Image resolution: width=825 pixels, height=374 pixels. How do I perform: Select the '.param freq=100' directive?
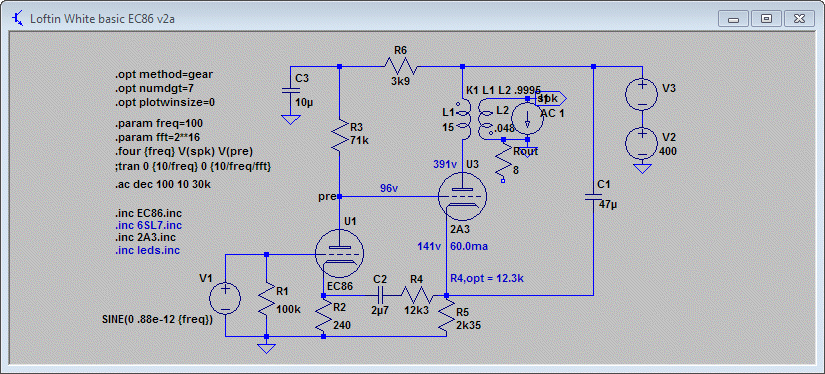(x=158, y=124)
